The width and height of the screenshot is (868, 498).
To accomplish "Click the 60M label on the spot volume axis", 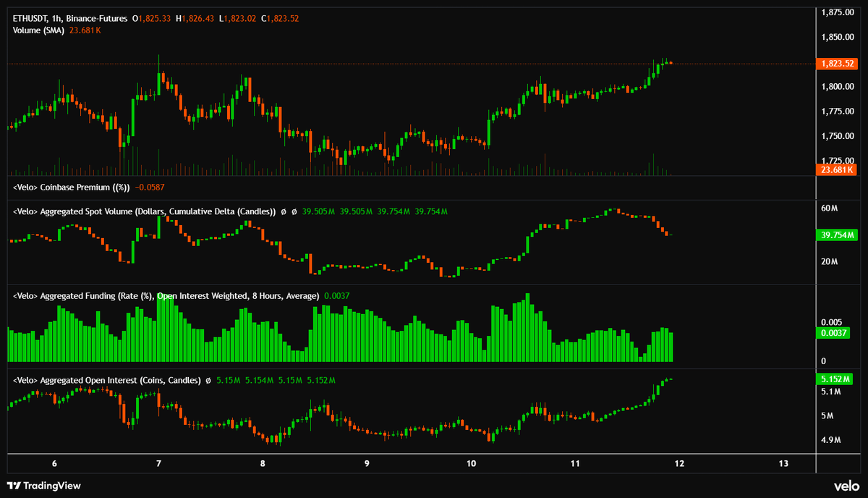I will [830, 208].
